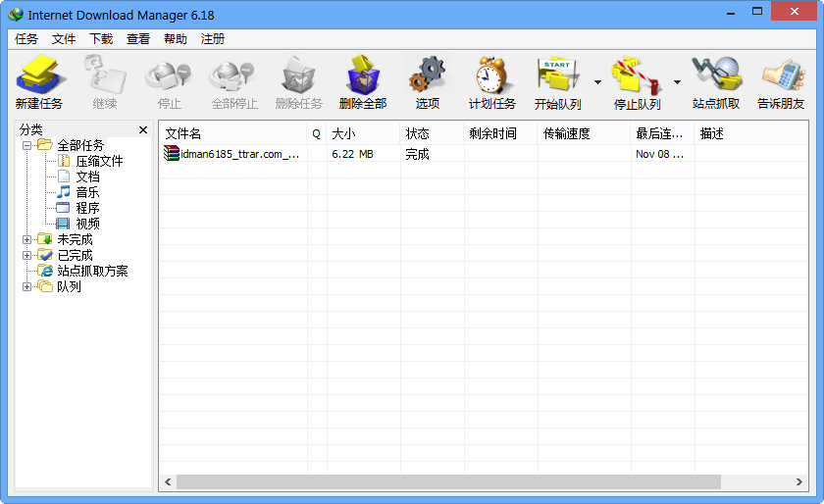Click the 开始队列 (start queue) icon

click(557, 83)
